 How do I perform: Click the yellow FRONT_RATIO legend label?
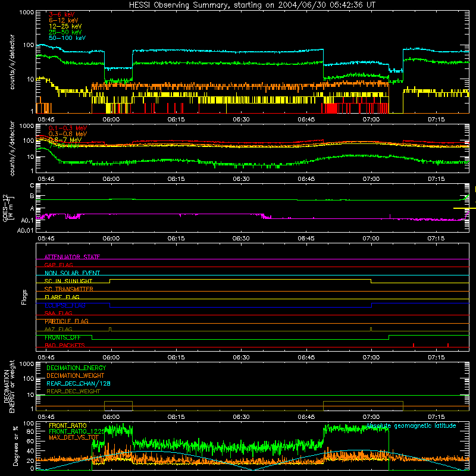pos(68,425)
